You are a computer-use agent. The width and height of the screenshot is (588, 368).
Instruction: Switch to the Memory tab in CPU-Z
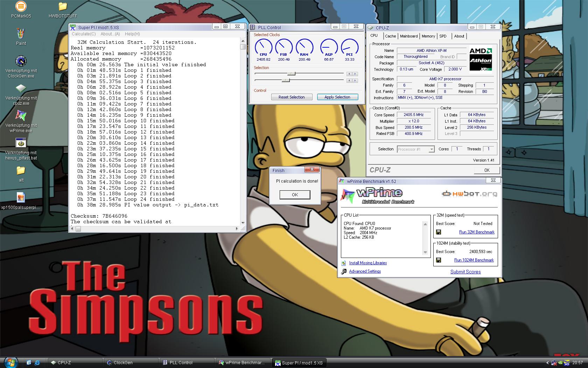coord(428,36)
